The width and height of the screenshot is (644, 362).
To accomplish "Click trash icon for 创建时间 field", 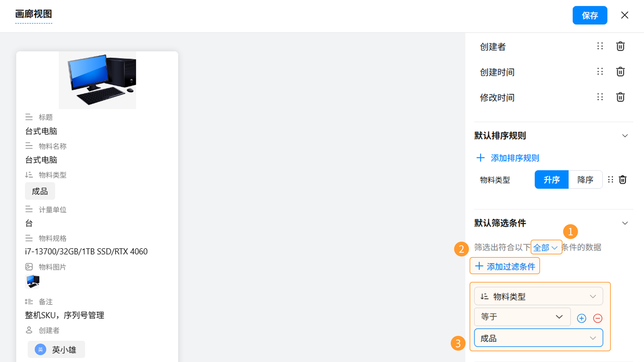I will pyautogui.click(x=620, y=72).
